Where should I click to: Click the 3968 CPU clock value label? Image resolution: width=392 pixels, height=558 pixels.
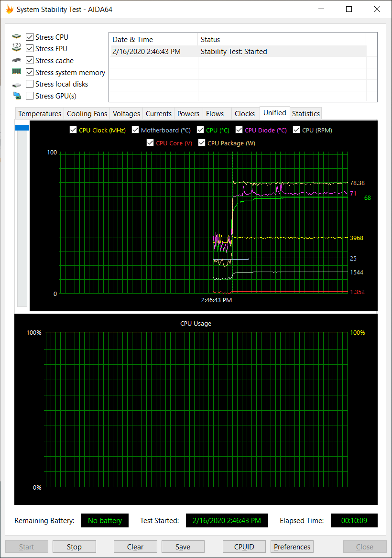click(x=357, y=238)
